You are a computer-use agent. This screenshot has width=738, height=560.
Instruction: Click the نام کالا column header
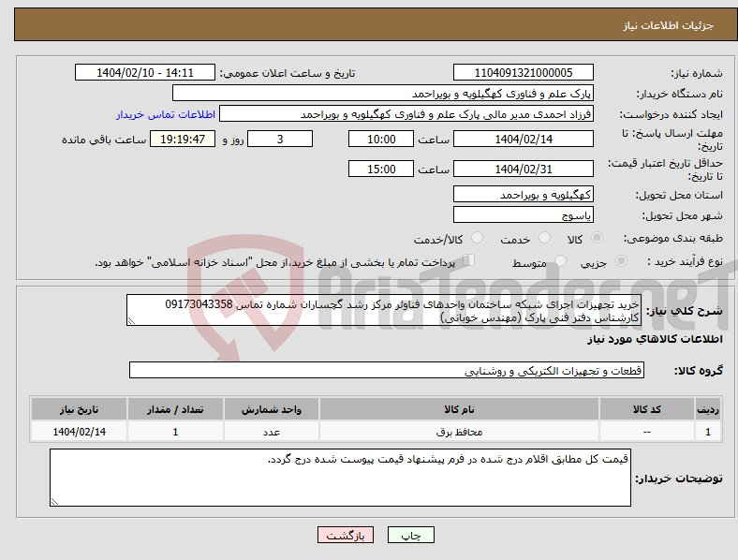pyautogui.click(x=459, y=409)
